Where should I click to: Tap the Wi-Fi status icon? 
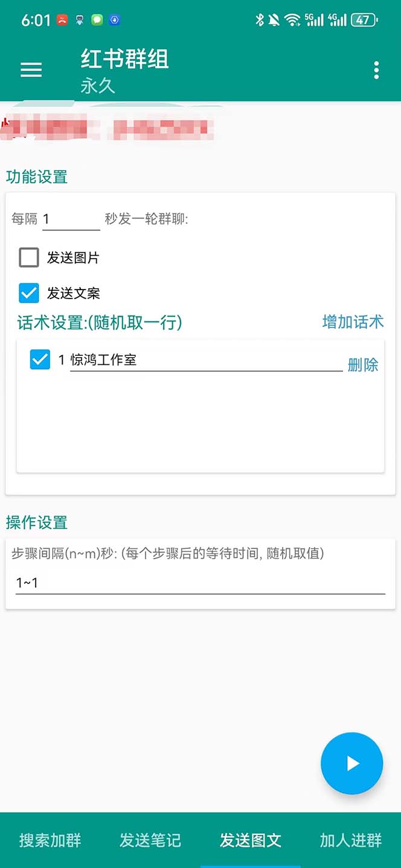tap(294, 19)
